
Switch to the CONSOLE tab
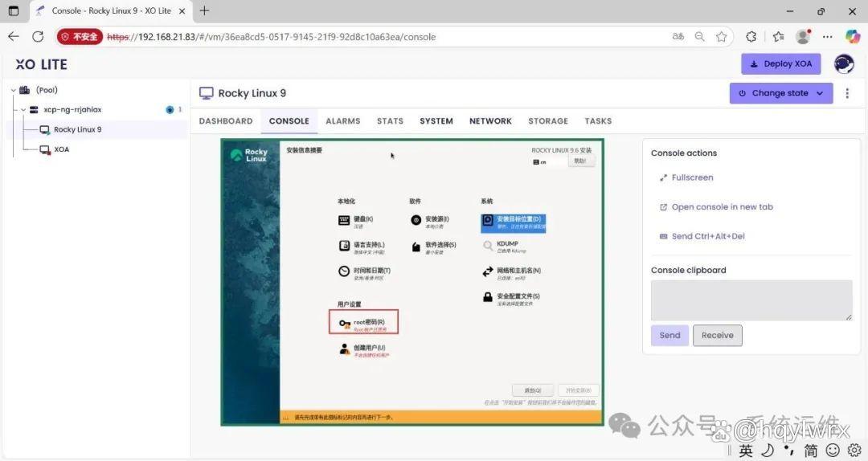[289, 121]
